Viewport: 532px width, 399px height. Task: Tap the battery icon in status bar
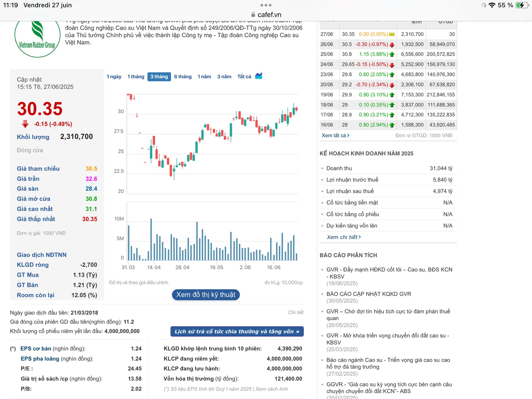(x=522, y=5)
